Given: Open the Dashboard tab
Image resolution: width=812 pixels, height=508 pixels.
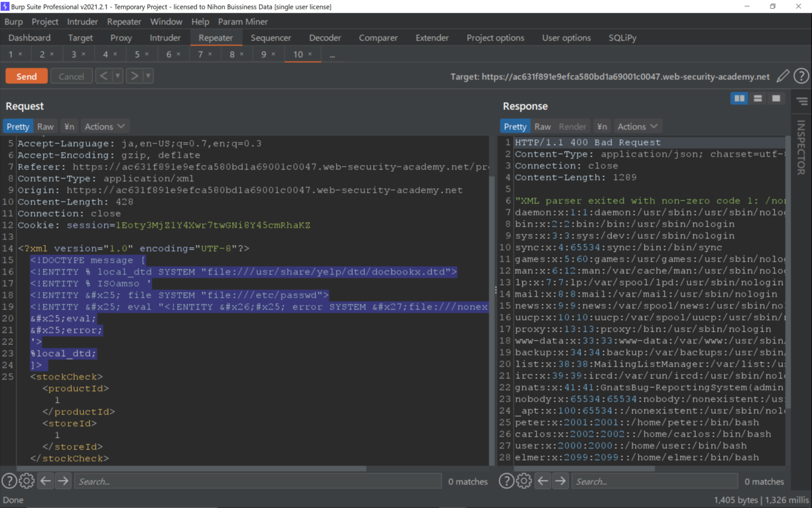Looking at the screenshot, I should tap(30, 38).
